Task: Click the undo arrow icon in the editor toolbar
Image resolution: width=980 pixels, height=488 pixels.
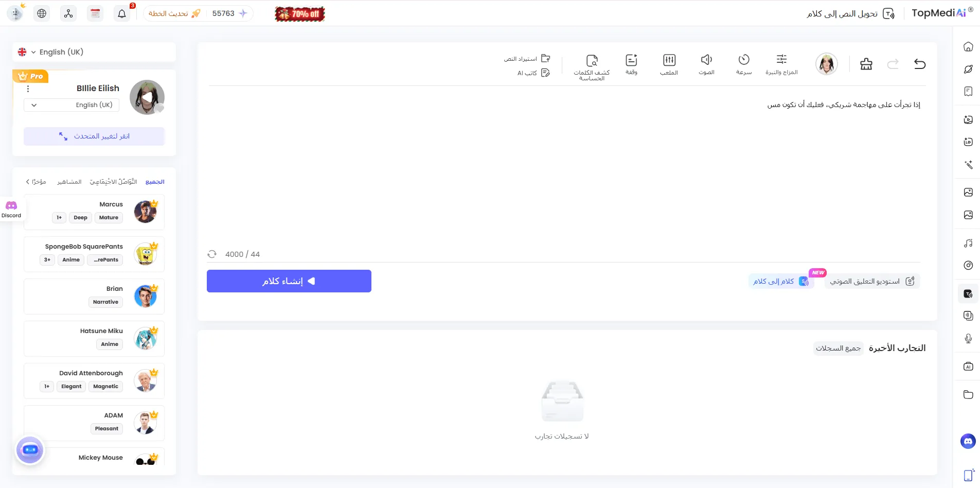Action: [920, 64]
